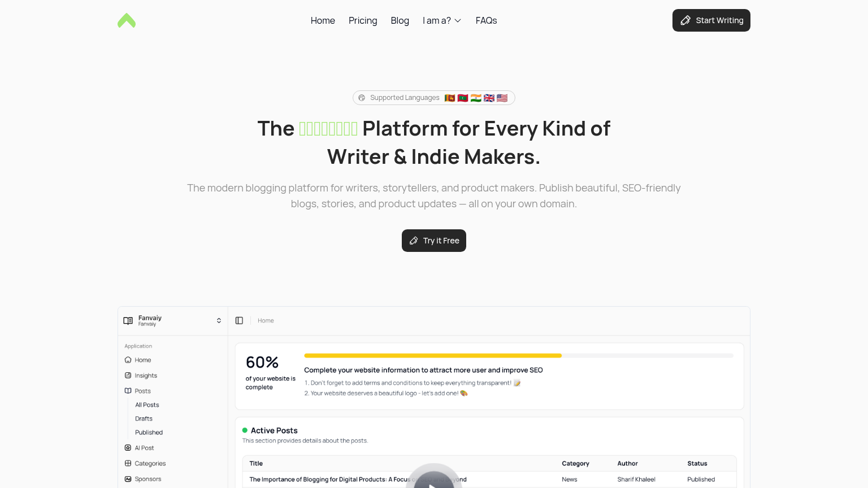Go to the Blog nav item

pos(400,21)
